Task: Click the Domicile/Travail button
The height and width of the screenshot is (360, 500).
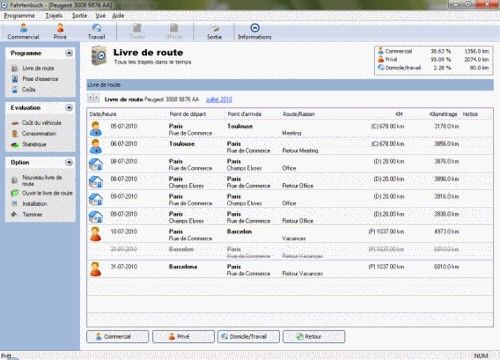Action: [x=248, y=336]
